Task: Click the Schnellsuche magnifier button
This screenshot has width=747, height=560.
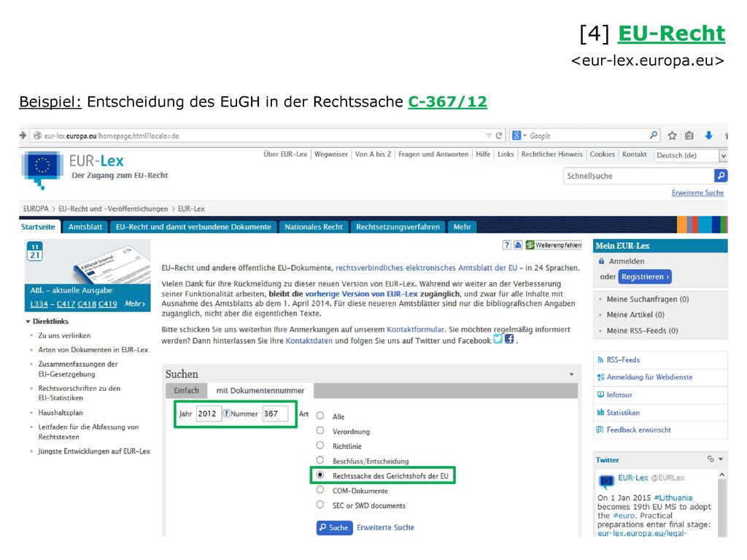Action: 721,176
